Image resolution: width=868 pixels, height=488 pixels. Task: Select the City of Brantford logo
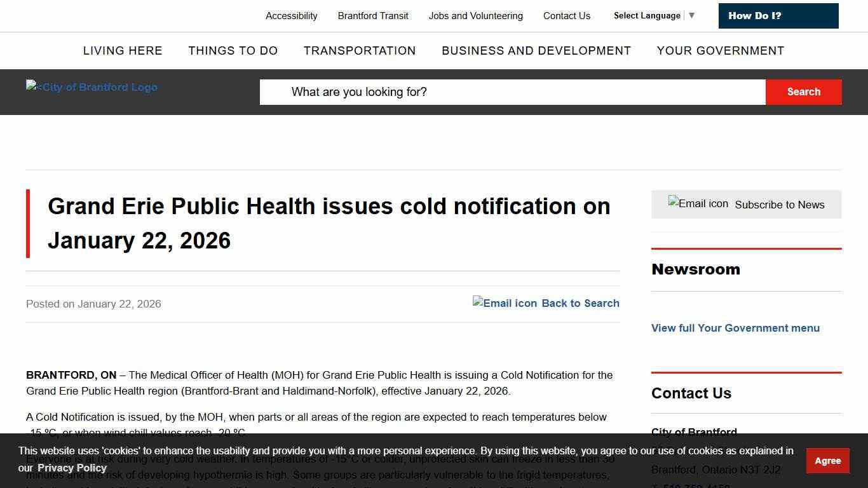click(x=92, y=87)
